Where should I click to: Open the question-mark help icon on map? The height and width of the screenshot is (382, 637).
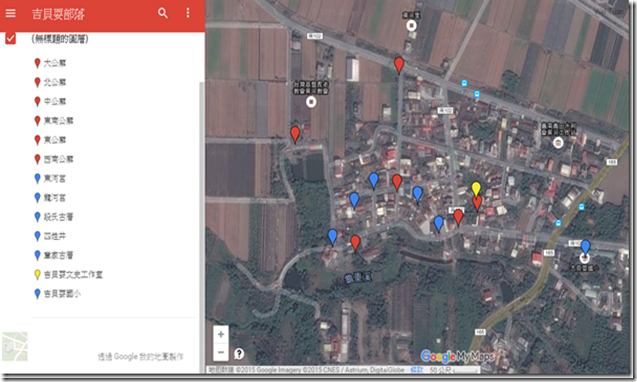tap(239, 354)
